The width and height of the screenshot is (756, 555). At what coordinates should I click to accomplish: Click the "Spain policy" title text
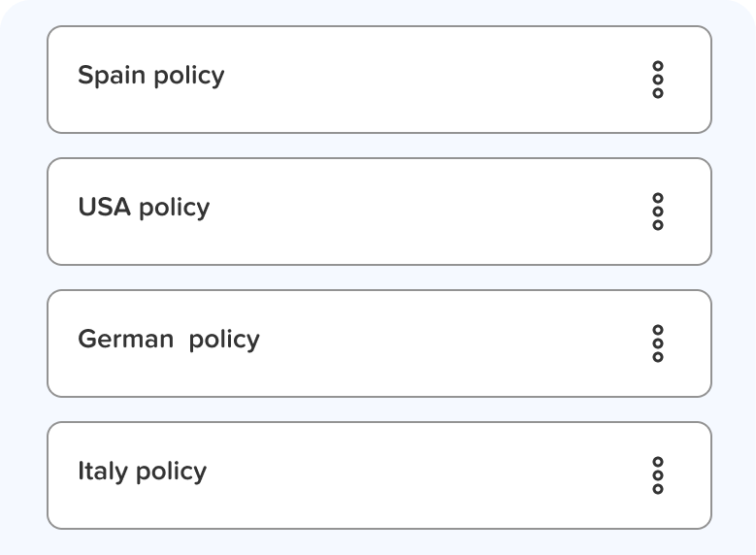(150, 76)
